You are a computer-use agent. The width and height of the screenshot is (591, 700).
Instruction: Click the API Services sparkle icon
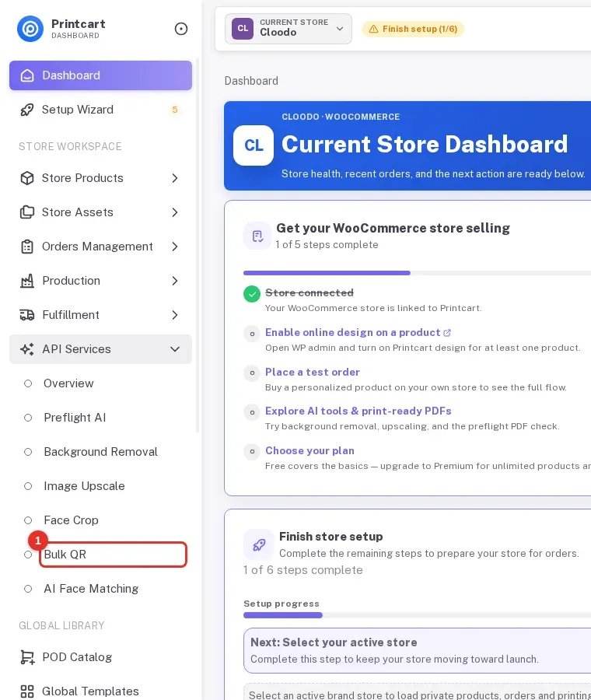point(27,349)
